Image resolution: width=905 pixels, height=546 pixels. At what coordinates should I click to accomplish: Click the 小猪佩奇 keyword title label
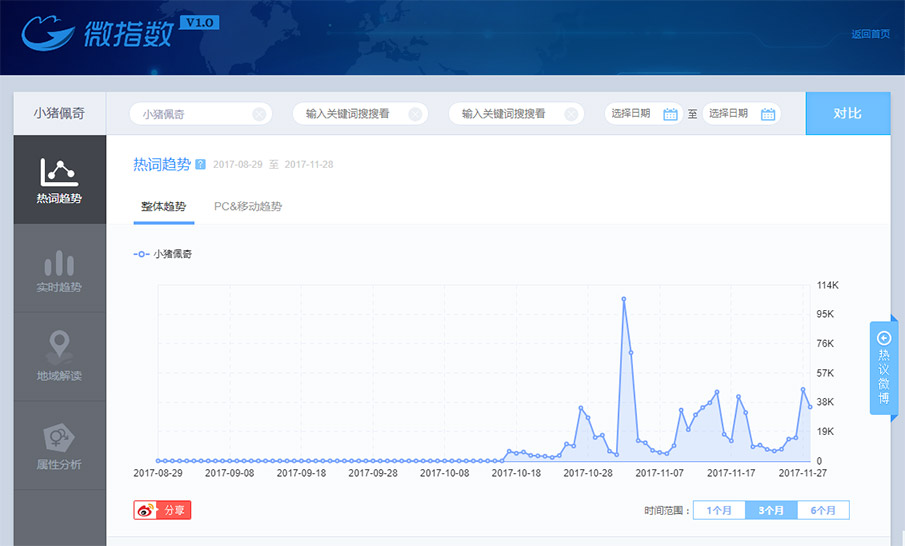(x=59, y=113)
